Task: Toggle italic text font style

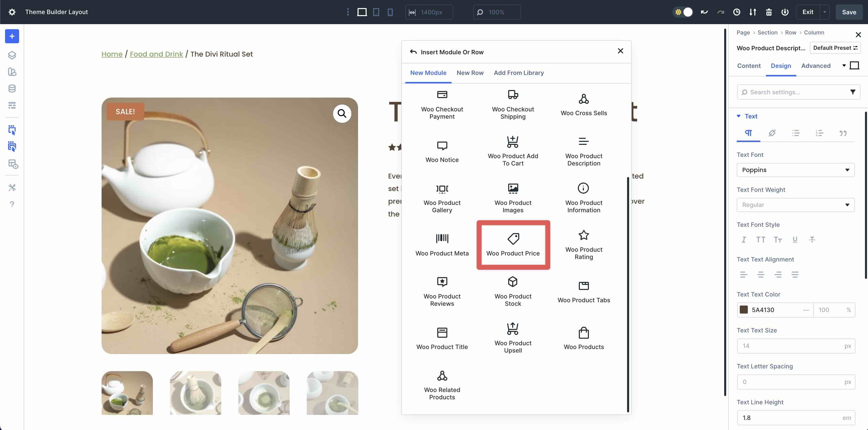Action: (x=744, y=239)
